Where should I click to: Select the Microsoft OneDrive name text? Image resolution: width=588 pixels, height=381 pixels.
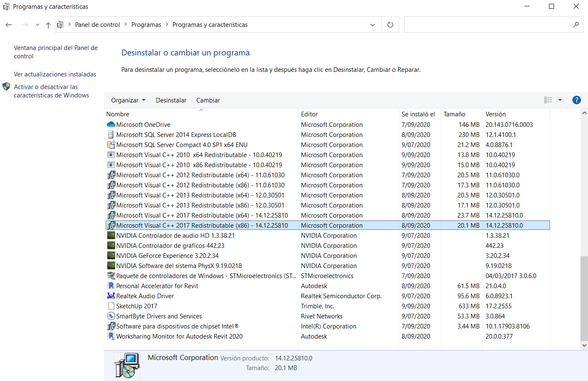coord(143,125)
